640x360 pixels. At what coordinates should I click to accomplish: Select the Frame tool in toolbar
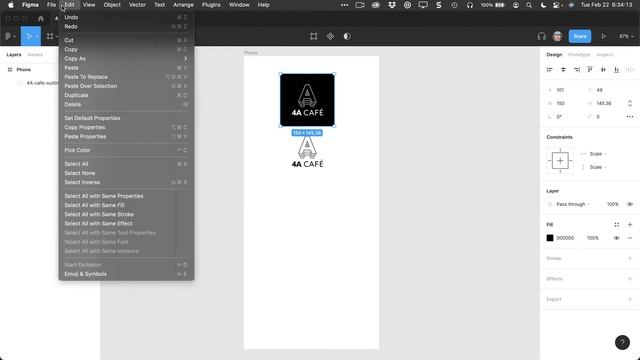click(x=50, y=36)
